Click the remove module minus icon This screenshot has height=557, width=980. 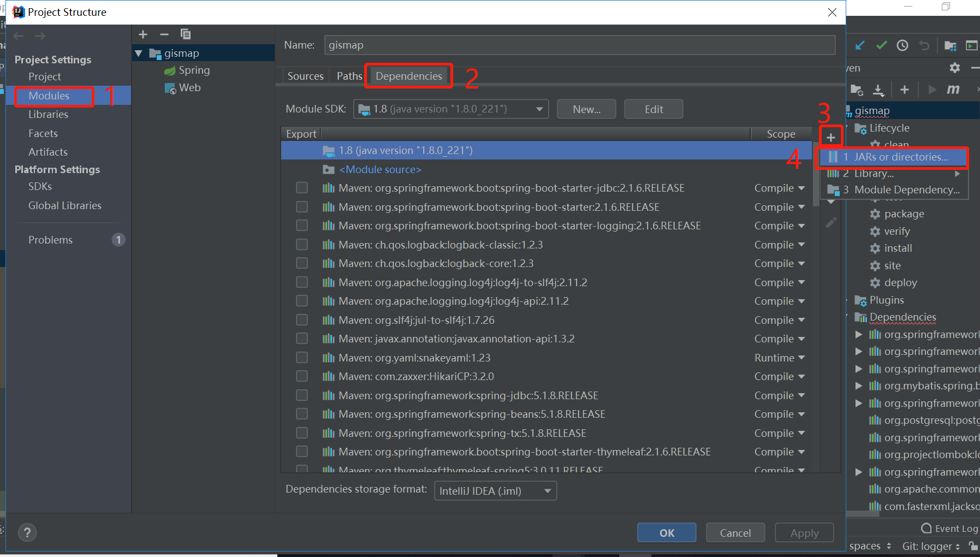pos(164,34)
